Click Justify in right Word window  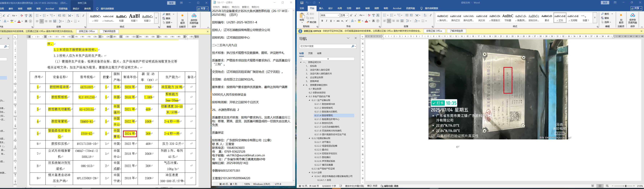398,21
